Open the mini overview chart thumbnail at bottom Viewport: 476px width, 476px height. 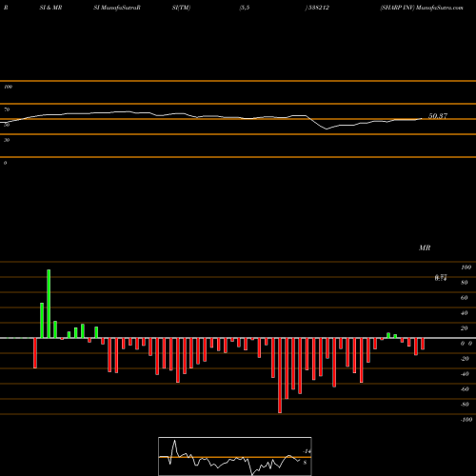coord(235,456)
